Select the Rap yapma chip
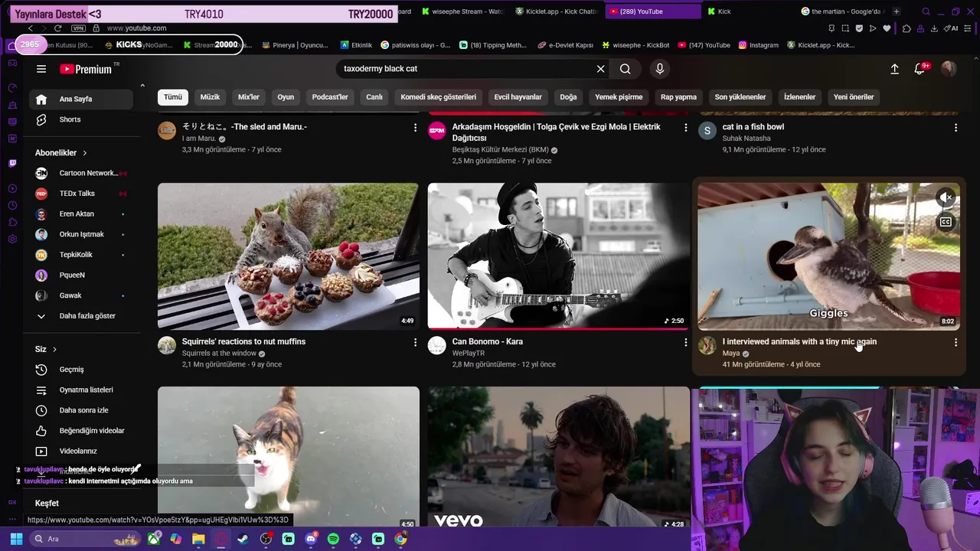The width and height of the screenshot is (980, 551). point(678,97)
